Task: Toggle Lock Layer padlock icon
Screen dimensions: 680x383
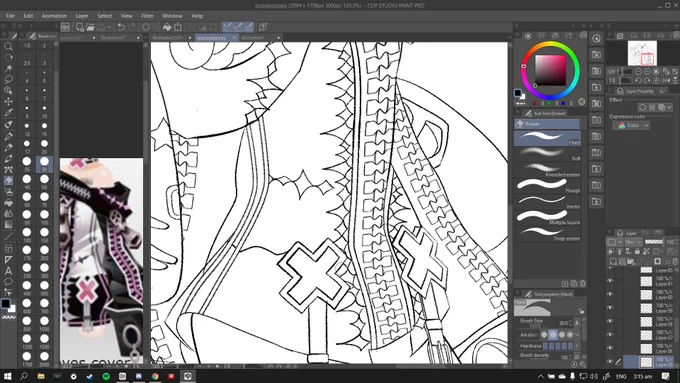Action: click(x=637, y=251)
